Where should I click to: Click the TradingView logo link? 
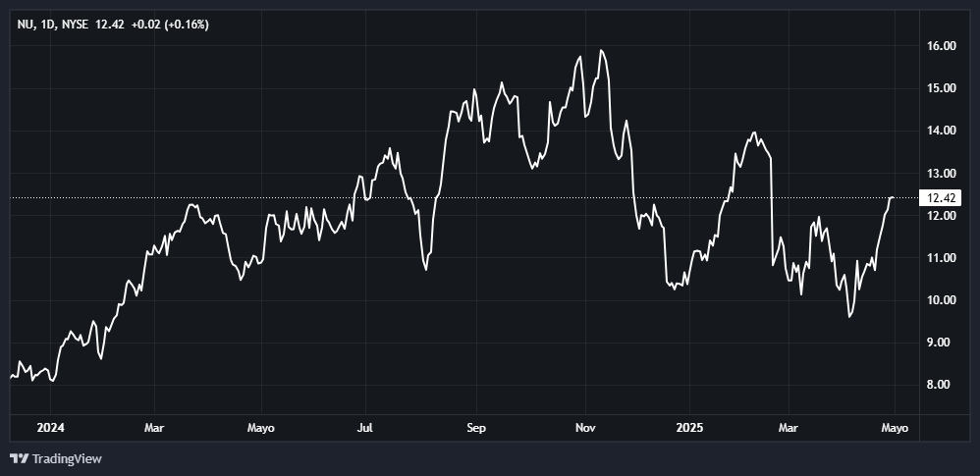(56, 459)
